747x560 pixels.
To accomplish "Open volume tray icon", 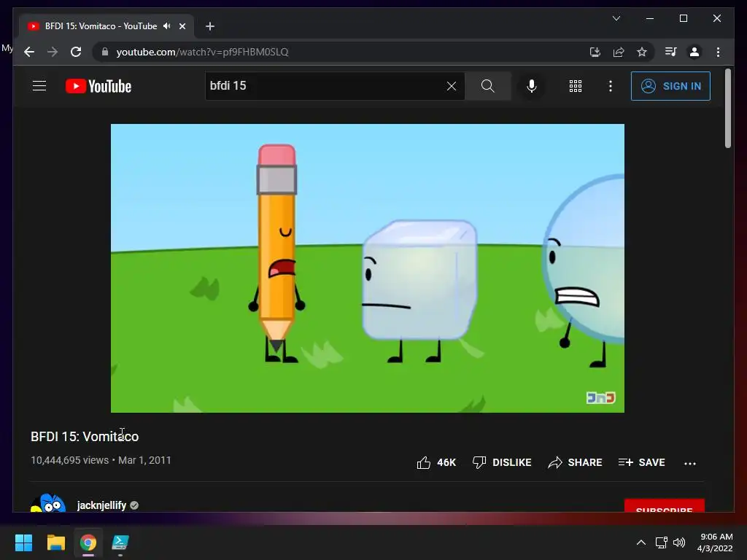I will tap(679, 542).
